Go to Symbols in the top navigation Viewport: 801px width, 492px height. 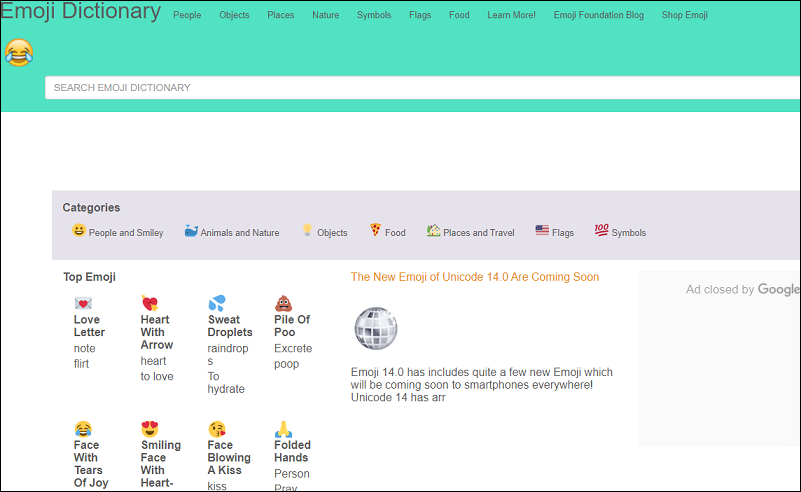coord(374,15)
